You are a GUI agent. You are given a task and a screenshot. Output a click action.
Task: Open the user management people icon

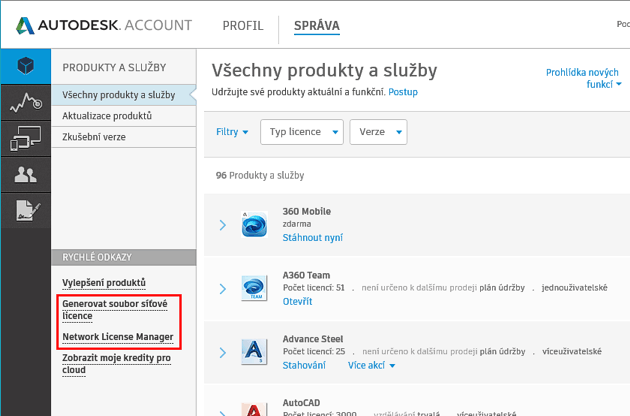click(x=26, y=174)
